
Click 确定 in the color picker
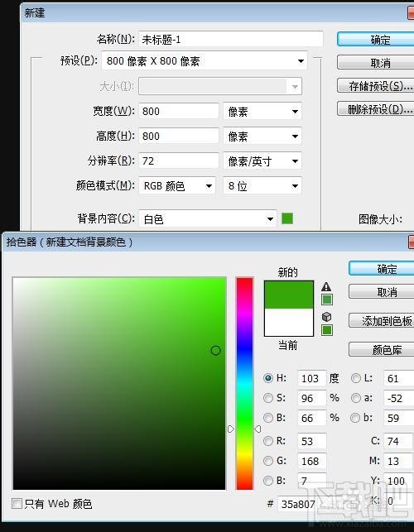382,269
